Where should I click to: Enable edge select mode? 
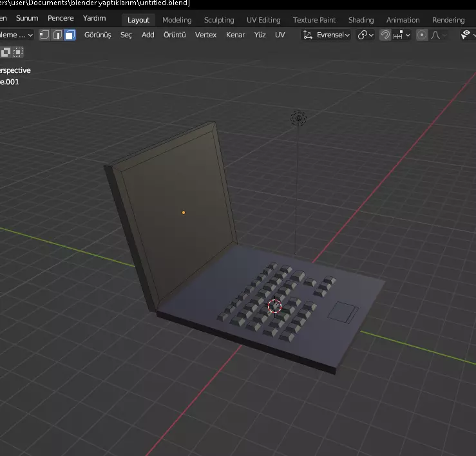57,35
